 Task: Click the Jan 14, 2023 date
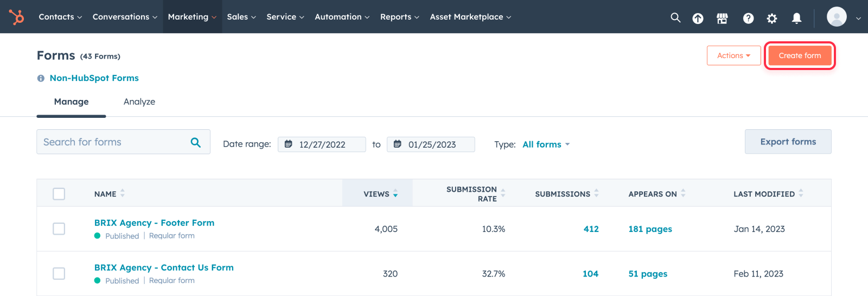(759, 229)
